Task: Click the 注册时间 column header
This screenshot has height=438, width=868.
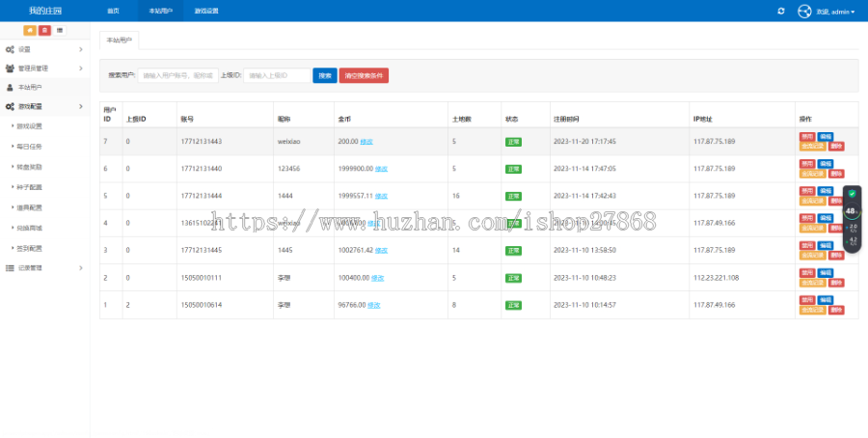Action: click(x=566, y=119)
